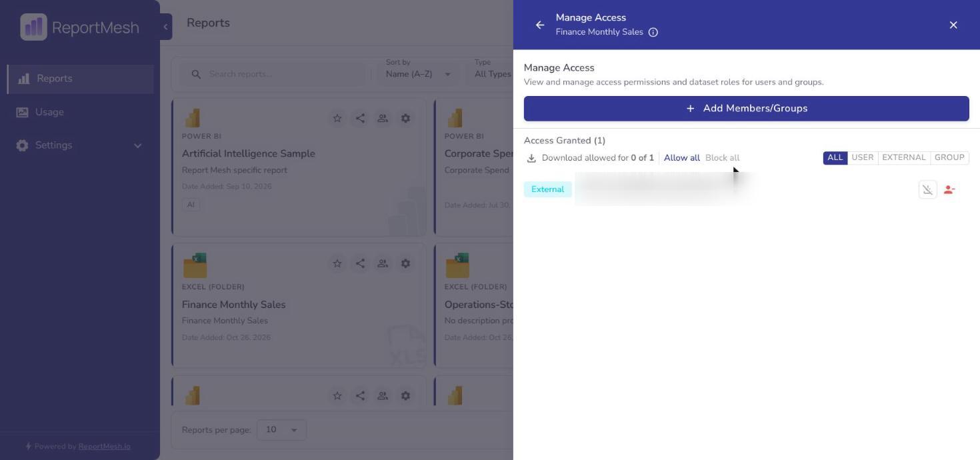Select the USER filter tab
Viewport: 980px width, 460px height.
pyautogui.click(x=862, y=158)
